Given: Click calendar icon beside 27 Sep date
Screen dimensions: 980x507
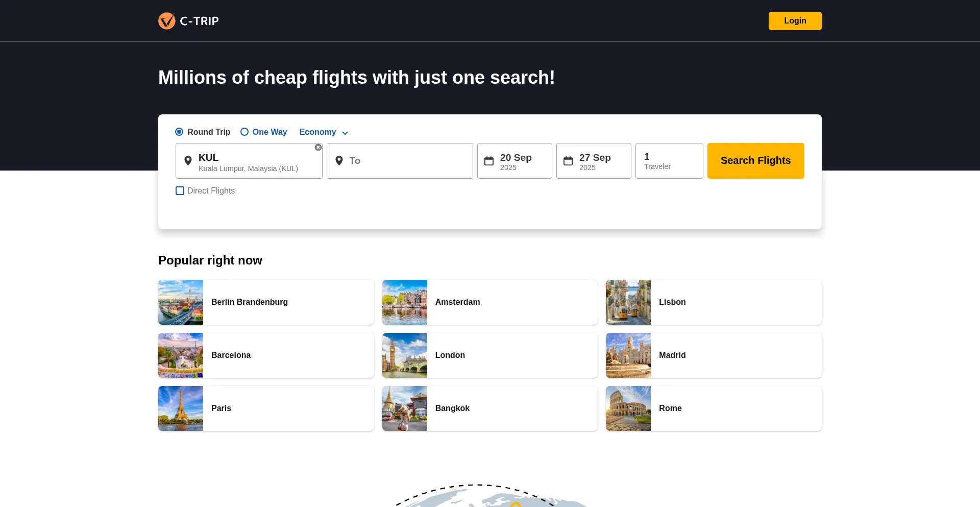Looking at the screenshot, I should (x=568, y=161).
